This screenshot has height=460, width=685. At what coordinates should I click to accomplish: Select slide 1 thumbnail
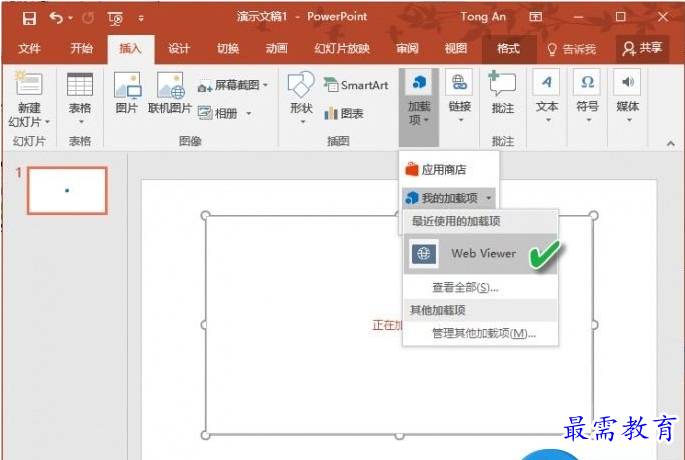(x=67, y=190)
